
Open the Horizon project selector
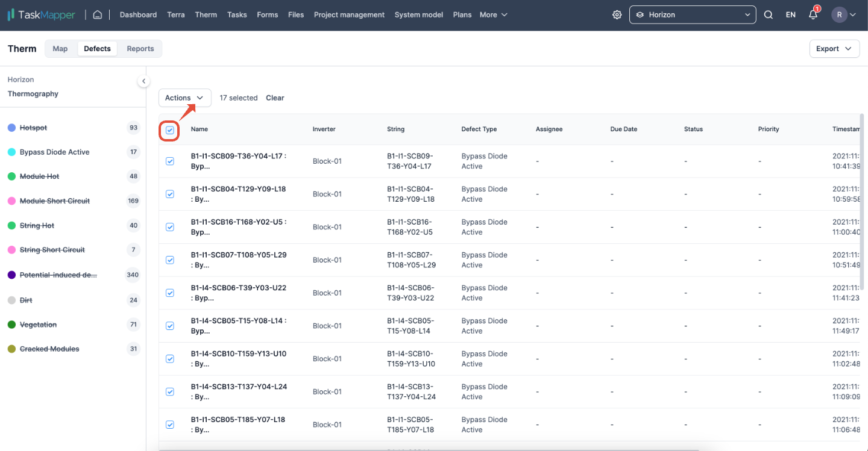pyautogui.click(x=693, y=15)
